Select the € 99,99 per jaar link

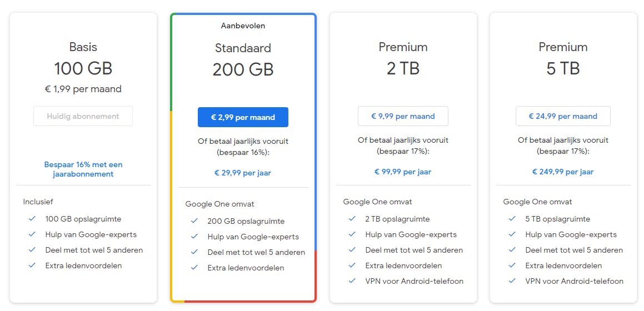tap(403, 172)
